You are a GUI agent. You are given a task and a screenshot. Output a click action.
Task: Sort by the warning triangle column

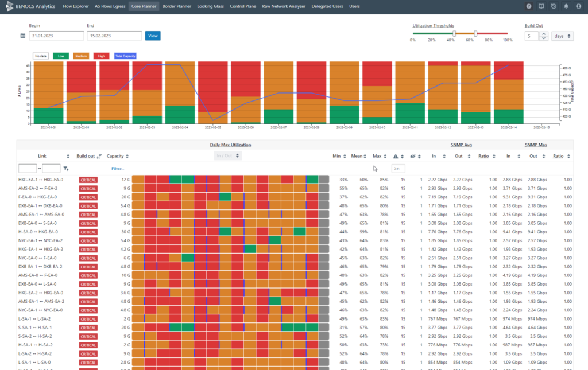coord(398,156)
